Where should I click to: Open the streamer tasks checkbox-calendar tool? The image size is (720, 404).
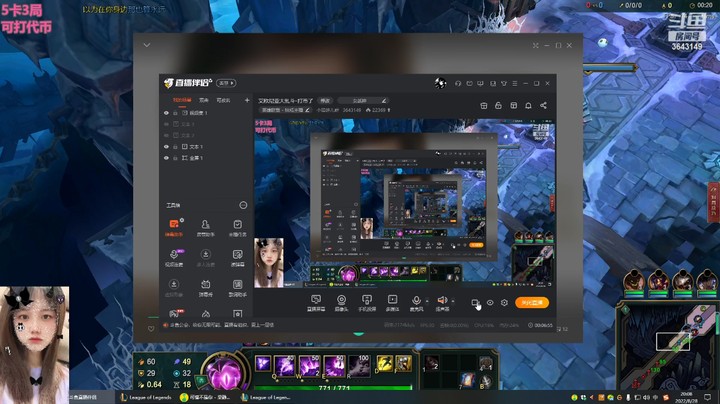(237, 227)
